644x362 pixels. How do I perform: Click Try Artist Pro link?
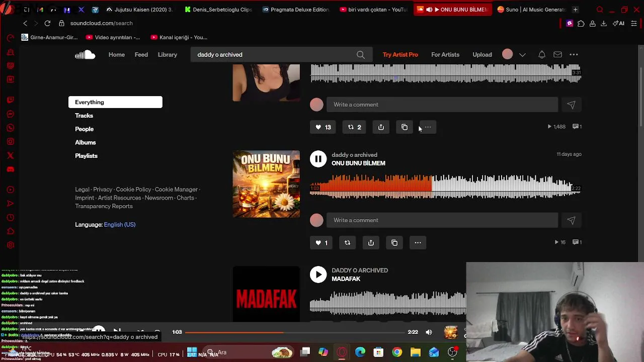click(400, 54)
